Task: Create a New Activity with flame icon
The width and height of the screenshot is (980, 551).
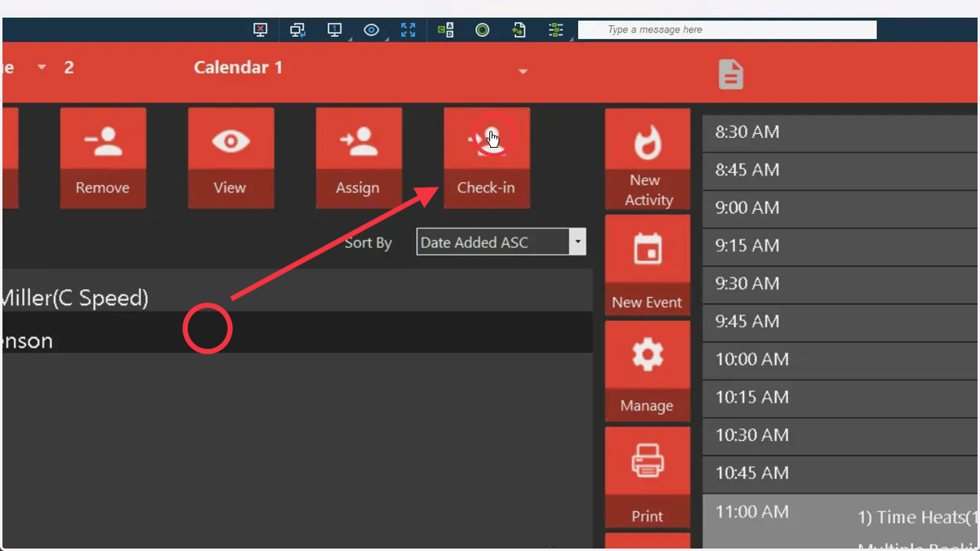Action: 647,159
